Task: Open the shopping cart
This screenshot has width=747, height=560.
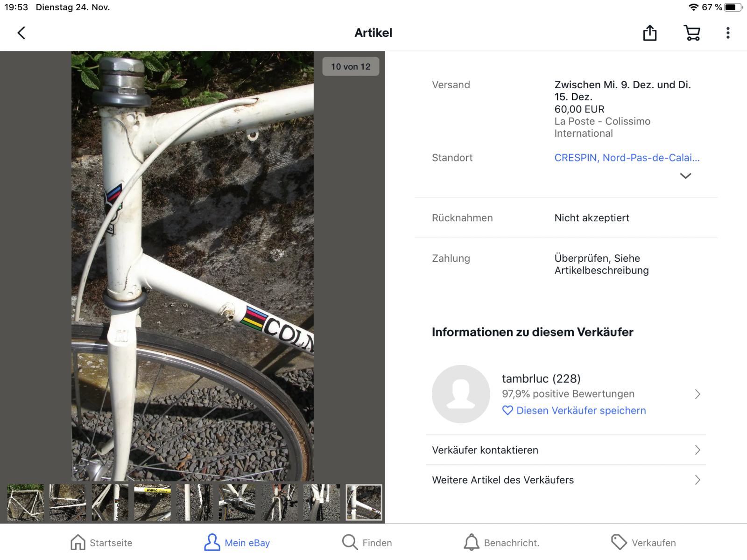Action: coord(691,33)
